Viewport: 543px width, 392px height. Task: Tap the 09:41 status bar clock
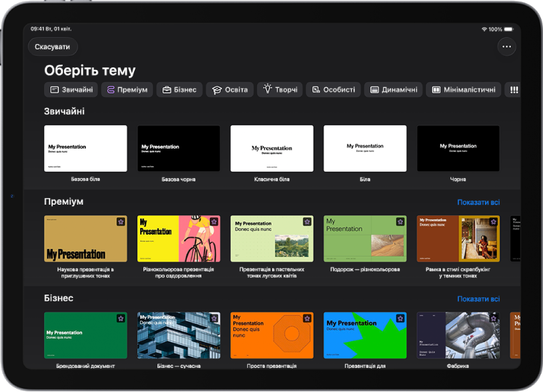tap(37, 29)
